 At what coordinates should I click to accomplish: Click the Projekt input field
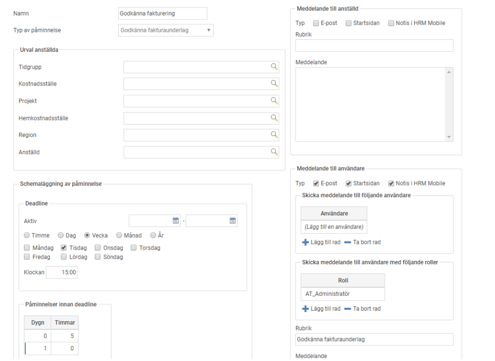201,101
